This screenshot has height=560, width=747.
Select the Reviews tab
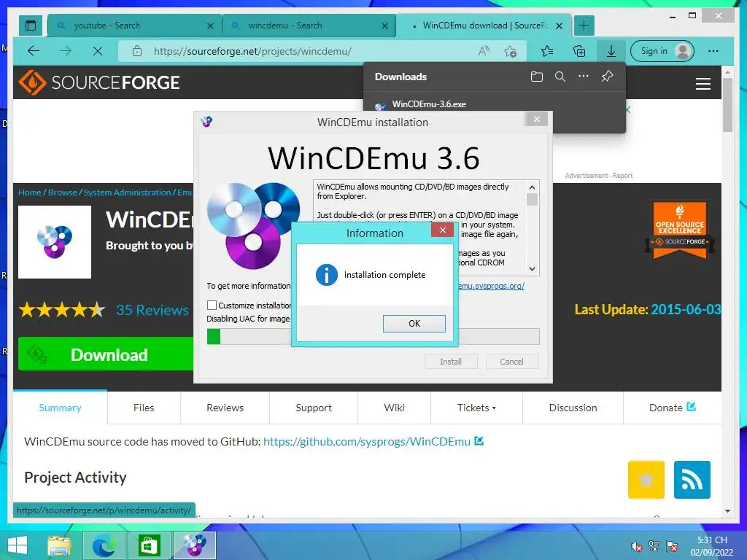(x=225, y=408)
